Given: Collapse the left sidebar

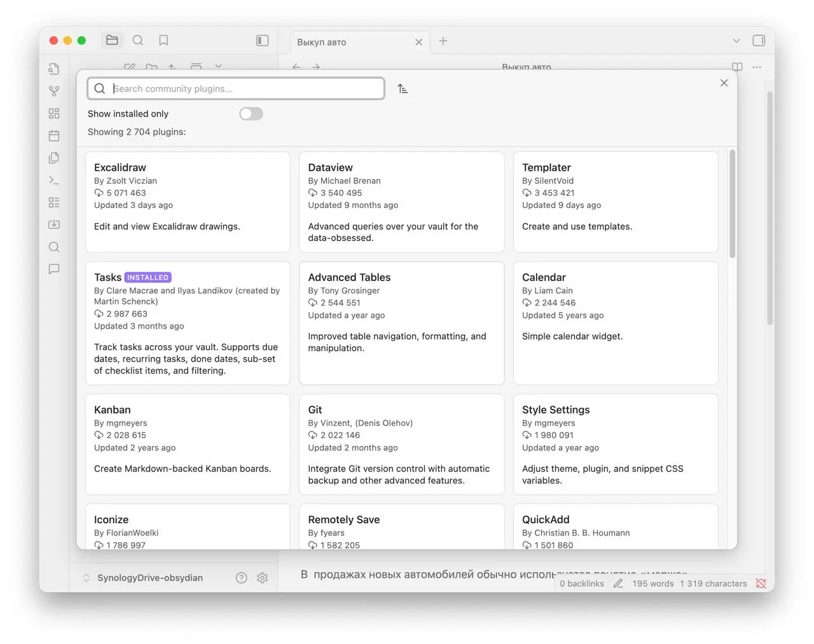Looking at the screenshot, I should (x=262, y=41).
